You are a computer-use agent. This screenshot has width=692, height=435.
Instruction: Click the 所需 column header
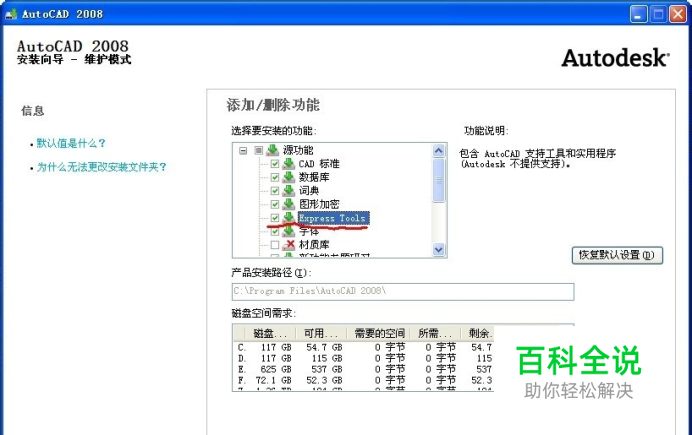pyautogui.click(x=436, y=333)
